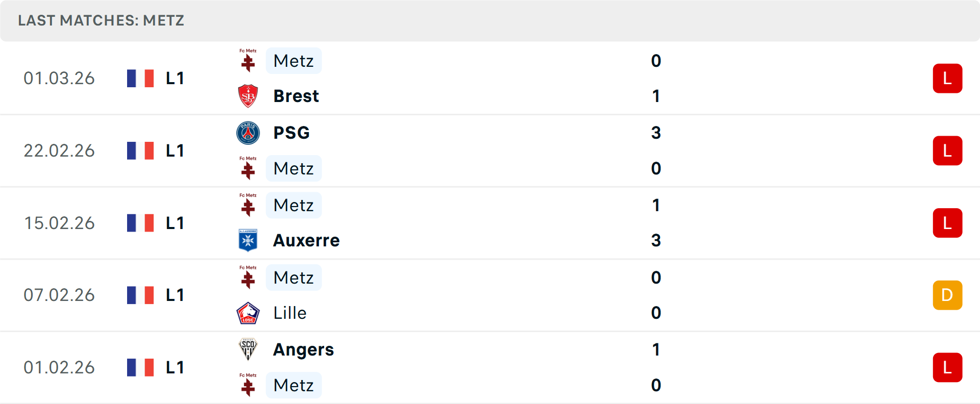This screenshot has height=404, width=980.
Task: Click the French flag on 22.02.26 row
Action: click(x=140, y=150)
